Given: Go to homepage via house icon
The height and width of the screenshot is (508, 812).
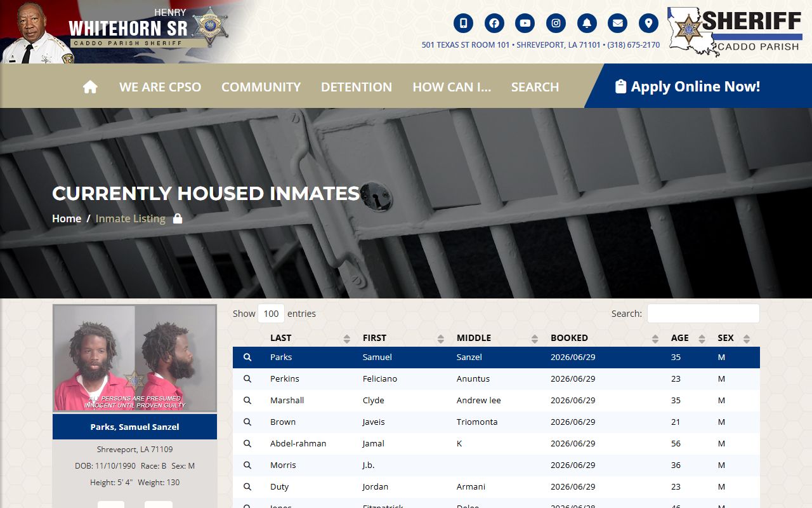Looking at the screenshot, I should (x=90, y=86).
